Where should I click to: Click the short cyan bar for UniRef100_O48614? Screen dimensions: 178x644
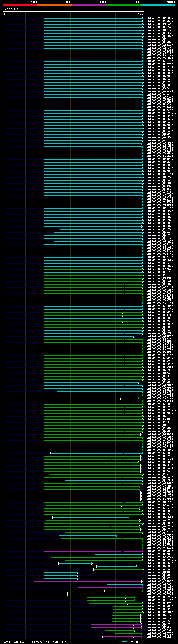[91, 517]
